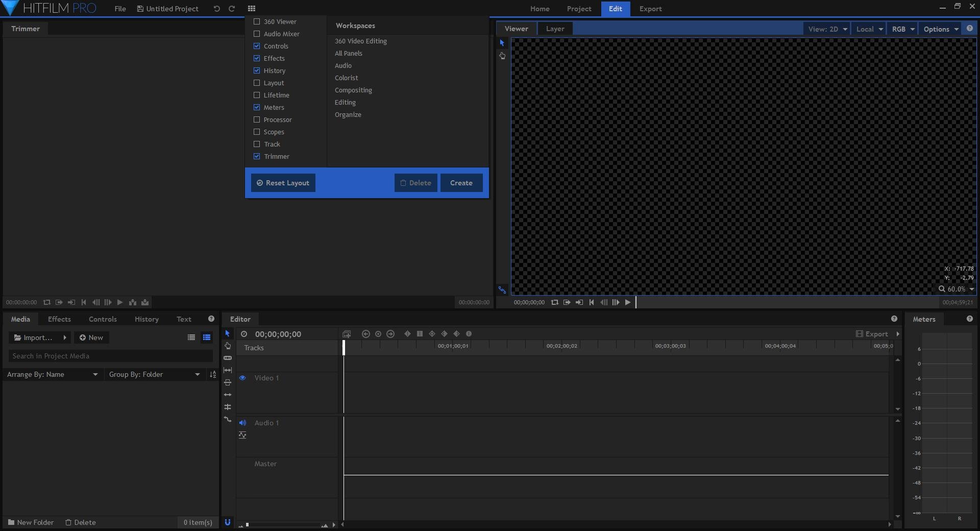980x531 pixels.
Task: Toggle timeline snapping magnet
Action: [x=228, y=522]
